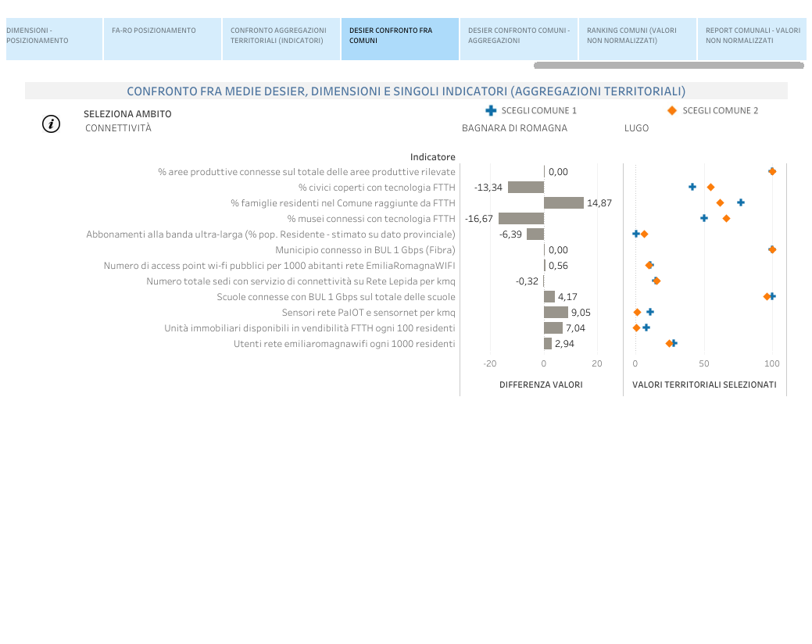Screen dimensions: 812x644
Task: Click orange diamond in civici FTTH row
Action: (710, 187)
